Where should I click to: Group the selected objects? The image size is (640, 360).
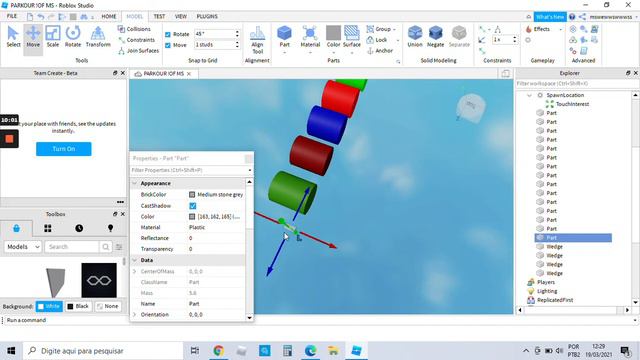tap(379, 29)
